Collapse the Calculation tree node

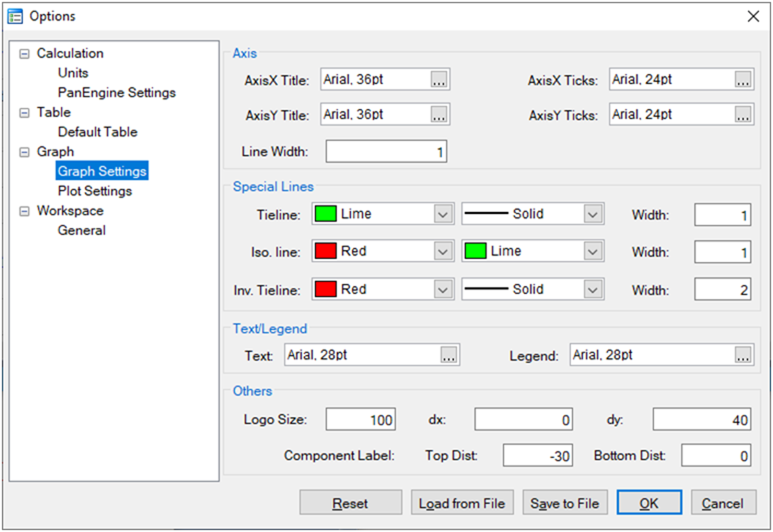click(24, 54)
